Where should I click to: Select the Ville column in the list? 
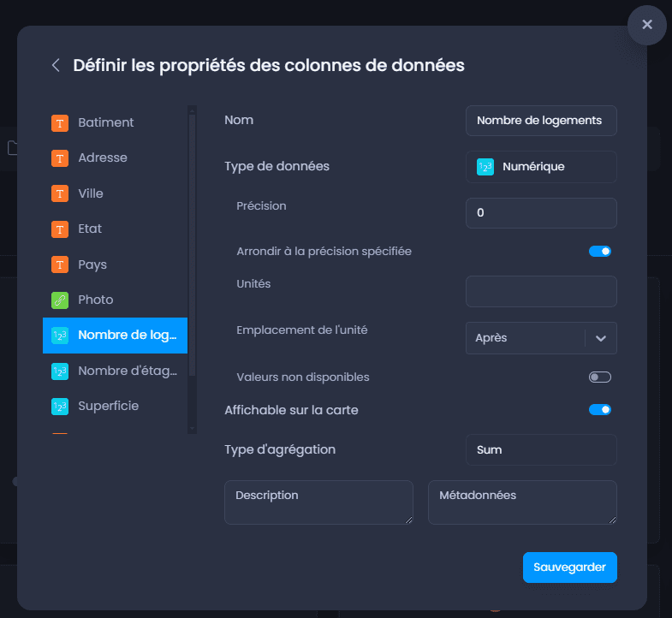pos(115,193)
